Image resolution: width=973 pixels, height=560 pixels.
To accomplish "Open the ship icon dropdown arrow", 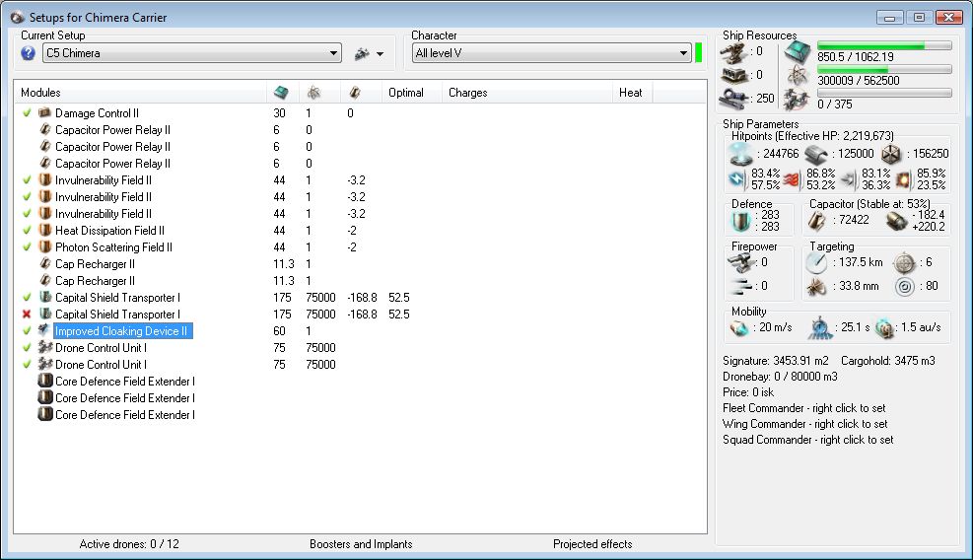I will click(x=380, y=54).
